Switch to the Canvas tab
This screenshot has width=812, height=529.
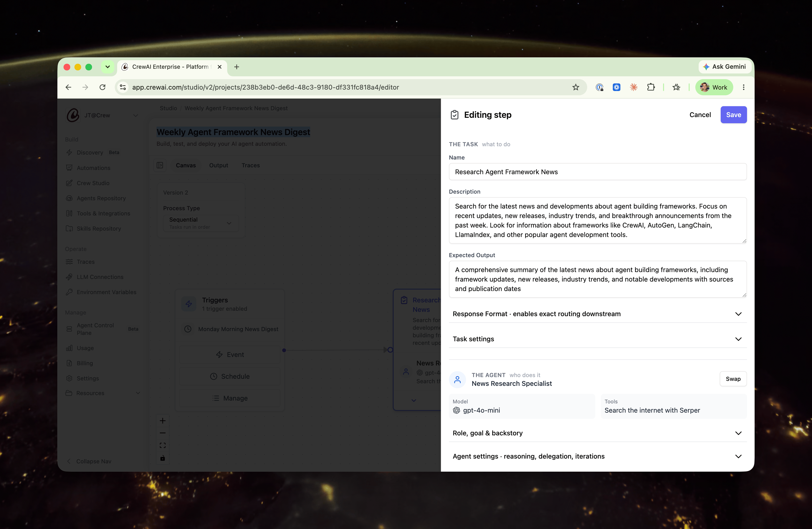pos(186,165)
